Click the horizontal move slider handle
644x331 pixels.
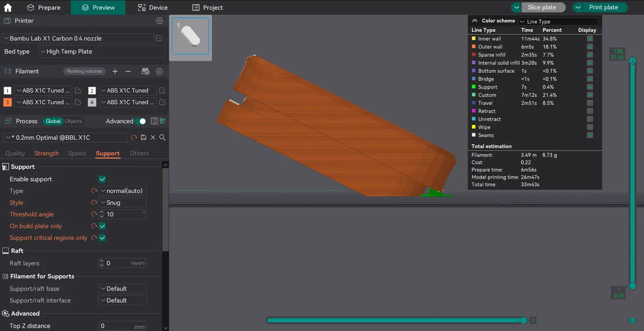coord(523,320)
